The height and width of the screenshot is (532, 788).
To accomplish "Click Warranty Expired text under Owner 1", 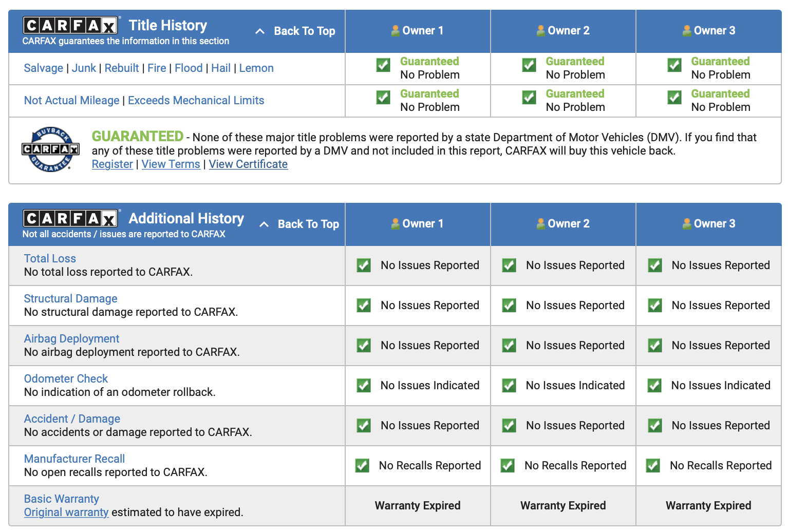I will click(x=418, y=505).
